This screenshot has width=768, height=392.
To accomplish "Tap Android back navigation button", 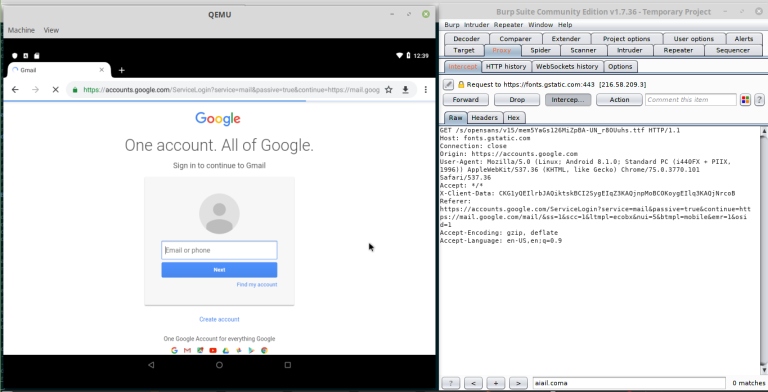I will (x=151, y=365).
